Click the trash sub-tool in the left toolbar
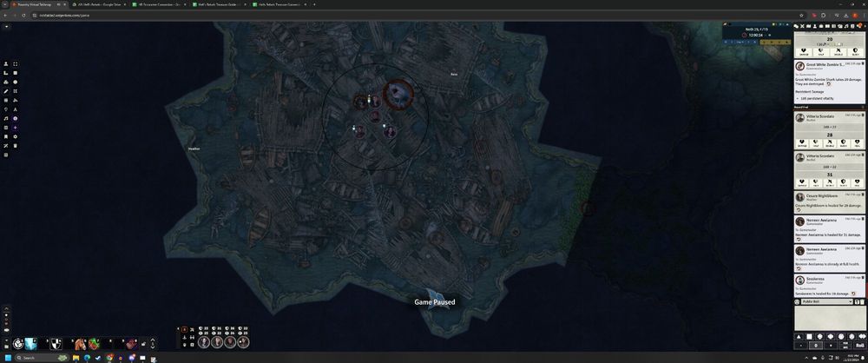Viewport: 868px width, 363px height. click(x=15, y=145)
